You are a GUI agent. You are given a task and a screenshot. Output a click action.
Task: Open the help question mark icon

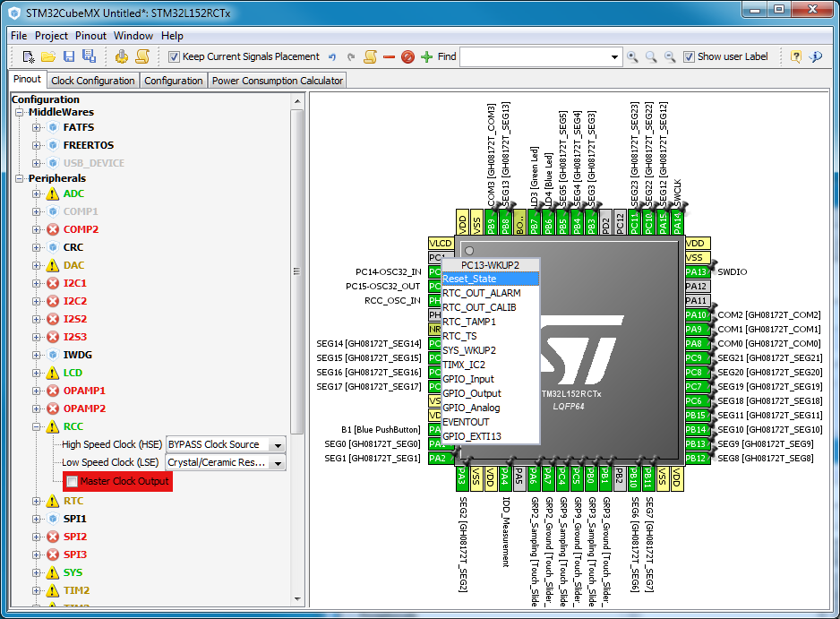tap(796, 56)
